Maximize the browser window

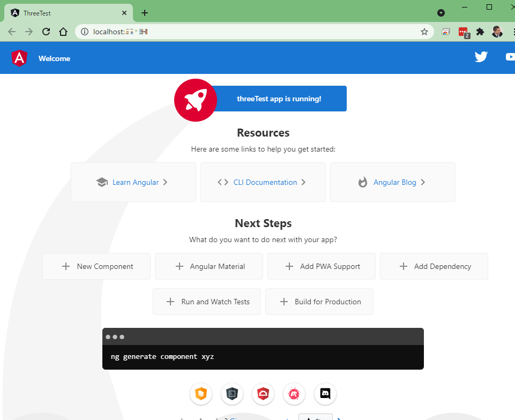[489, 7]
